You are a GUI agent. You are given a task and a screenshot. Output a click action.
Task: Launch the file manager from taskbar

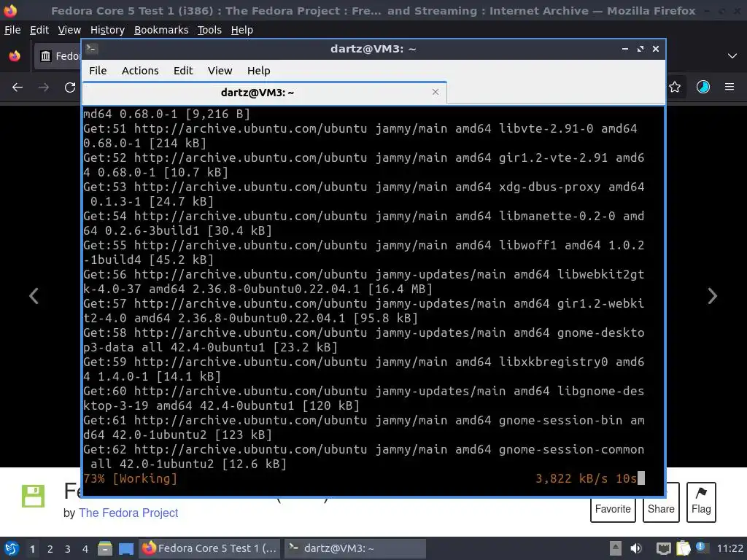[105, 548]
